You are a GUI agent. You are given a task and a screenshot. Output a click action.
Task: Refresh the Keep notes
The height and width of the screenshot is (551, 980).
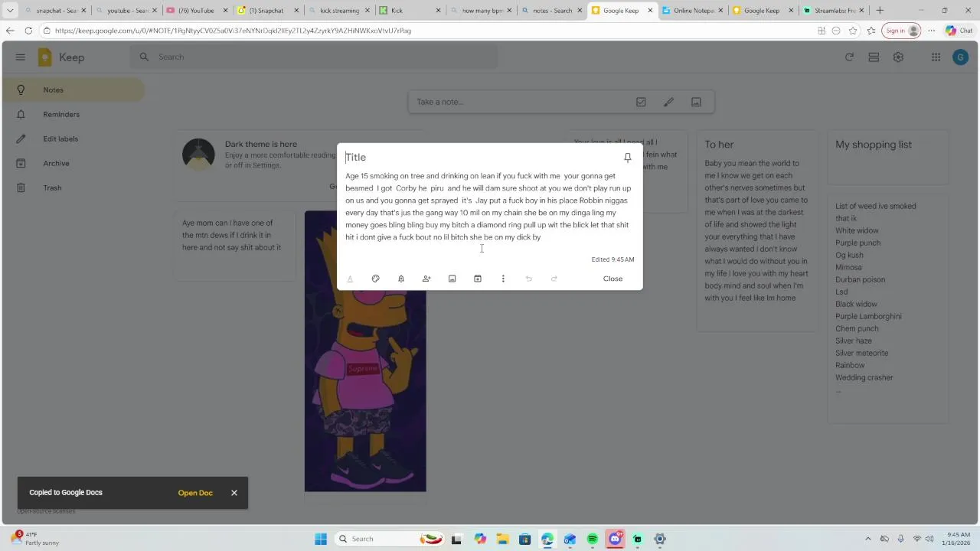point(849,57)
